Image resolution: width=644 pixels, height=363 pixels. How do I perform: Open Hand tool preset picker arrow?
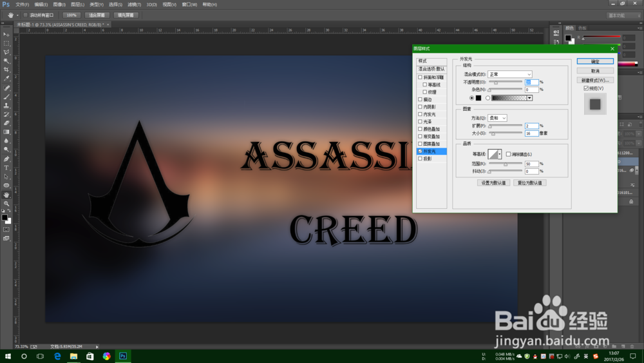coord(17,15)
